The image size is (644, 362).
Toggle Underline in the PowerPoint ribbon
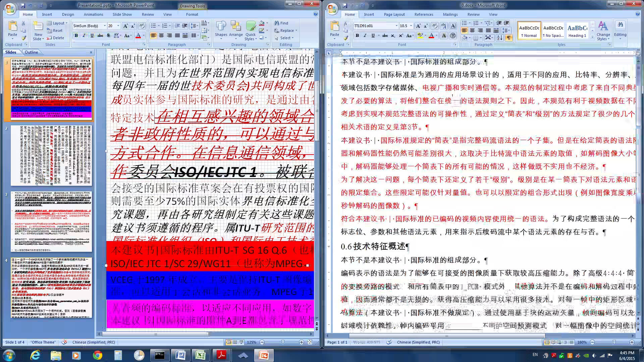click(x=92, y=36)
